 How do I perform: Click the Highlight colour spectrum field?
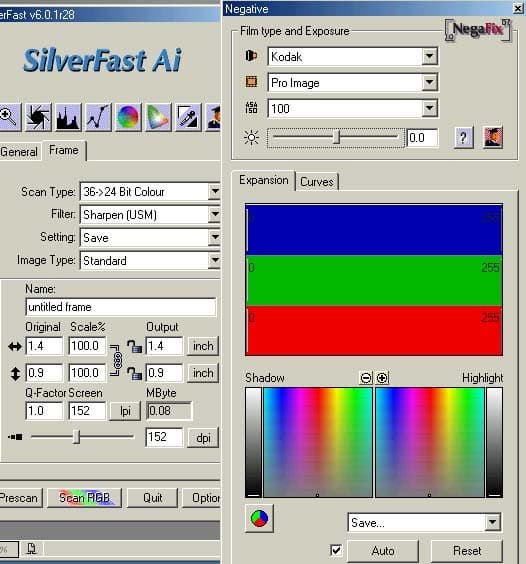pyautogui.click(x=430, y=442)
